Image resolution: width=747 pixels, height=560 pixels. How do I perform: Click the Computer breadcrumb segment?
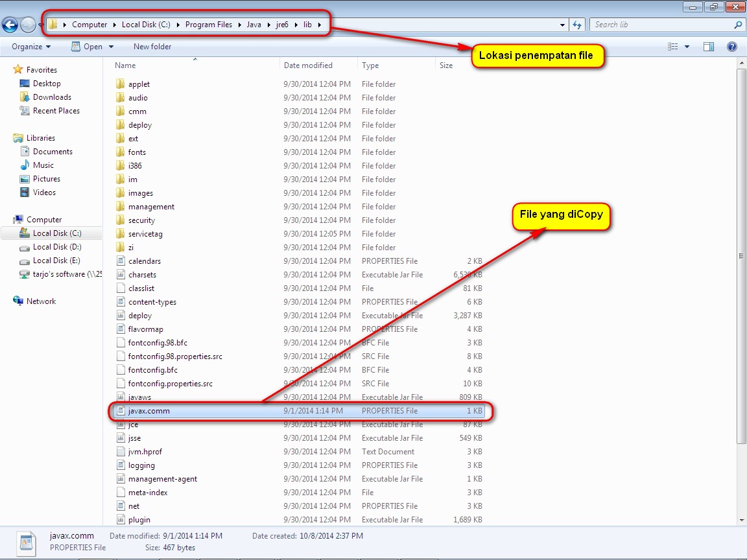click(x=89, y=25)
